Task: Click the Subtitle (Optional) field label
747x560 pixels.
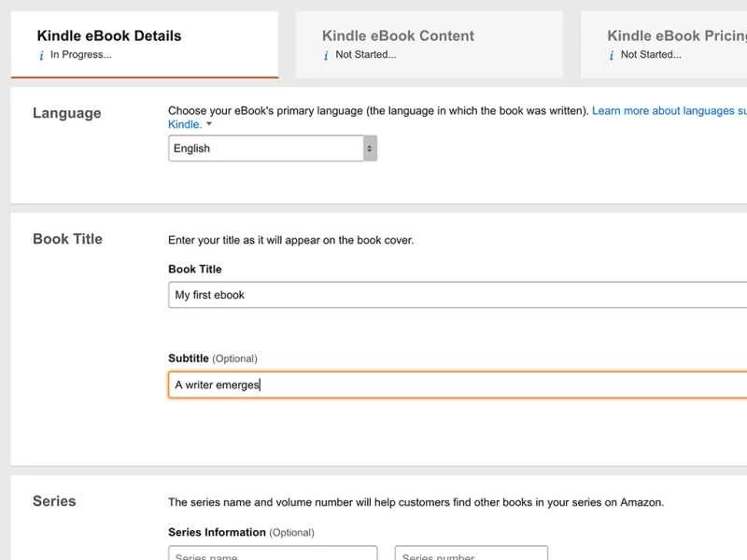Action: (x=212, y=358)
